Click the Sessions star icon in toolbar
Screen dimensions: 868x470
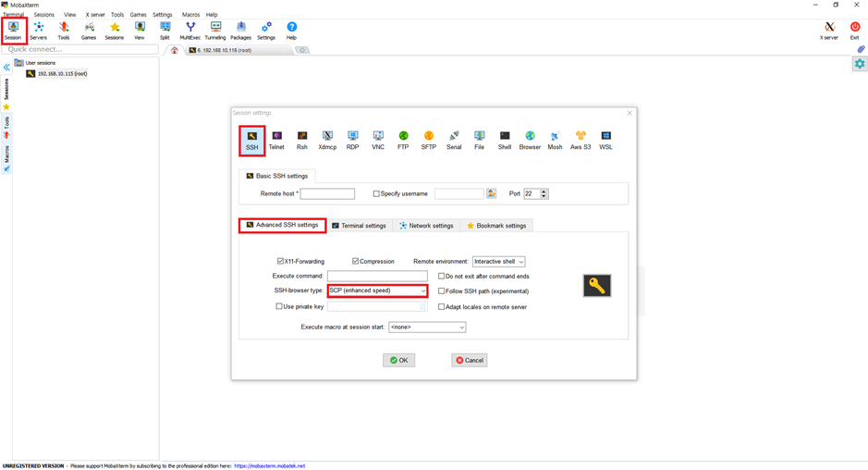tap(115, 31)
